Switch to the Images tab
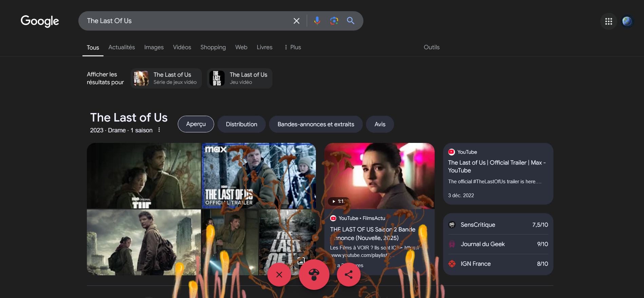This screenshot has width=644, height=298. click(154, 47)
